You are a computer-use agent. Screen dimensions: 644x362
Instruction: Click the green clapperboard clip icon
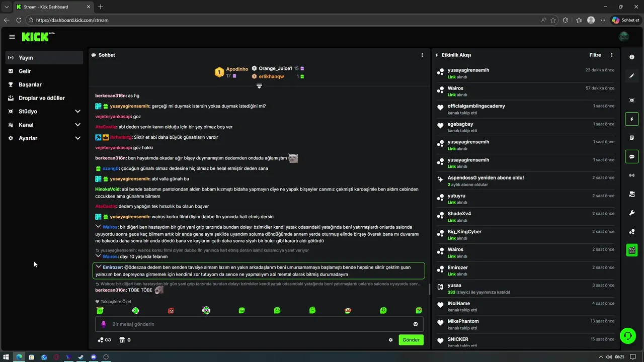[x=632, y=250]
